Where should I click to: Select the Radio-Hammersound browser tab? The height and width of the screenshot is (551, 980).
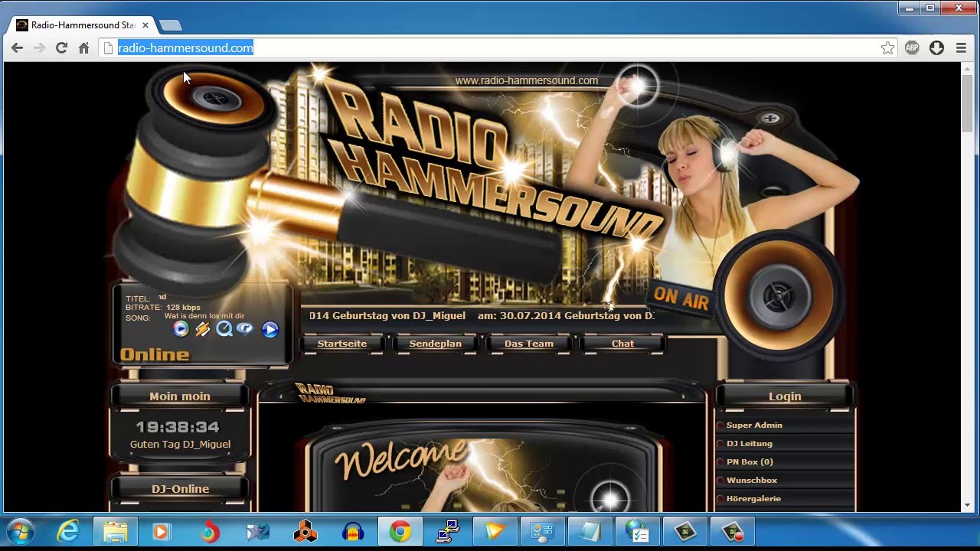point(83,25)
